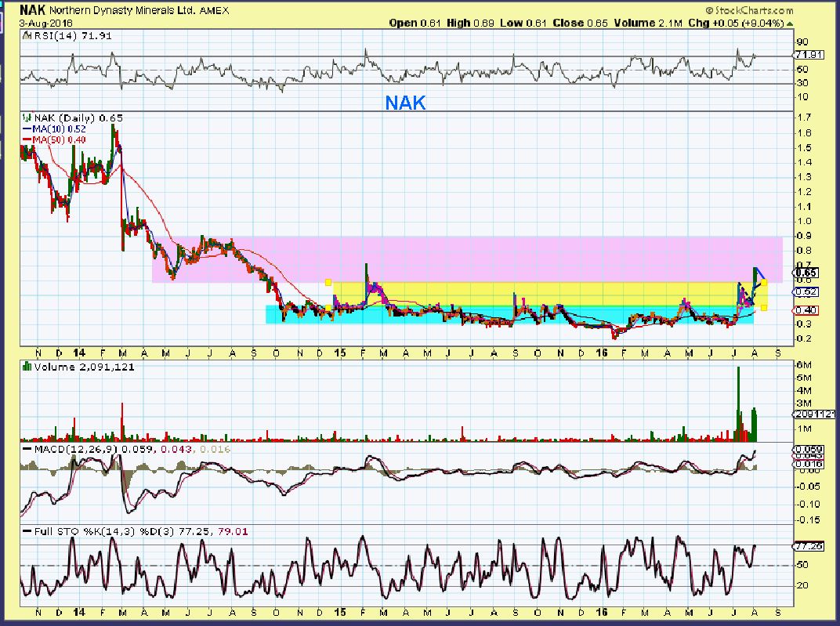
Task: Click the 1.7 label on the price axis
Action: coord(804,118)
